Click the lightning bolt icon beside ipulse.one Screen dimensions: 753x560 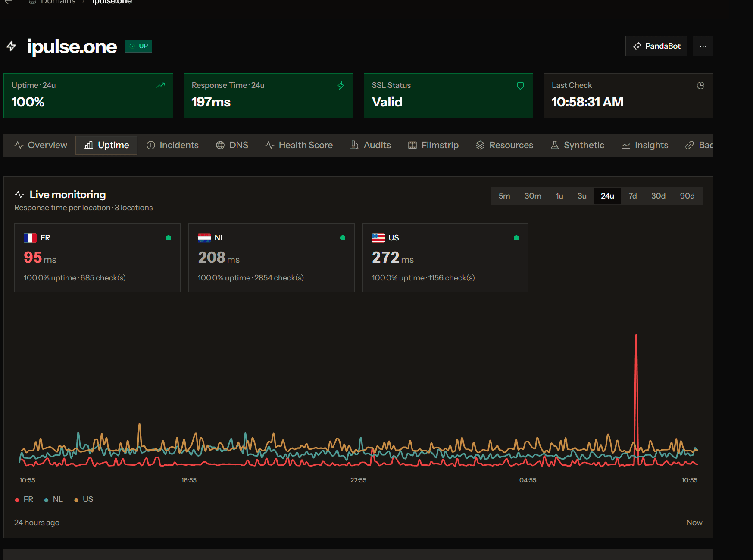(12, 46)
